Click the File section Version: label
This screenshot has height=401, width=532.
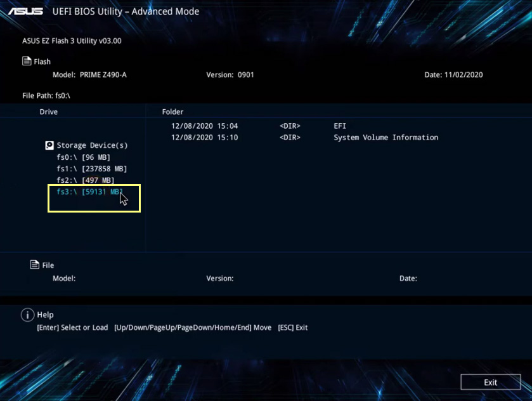coord(220,279)
